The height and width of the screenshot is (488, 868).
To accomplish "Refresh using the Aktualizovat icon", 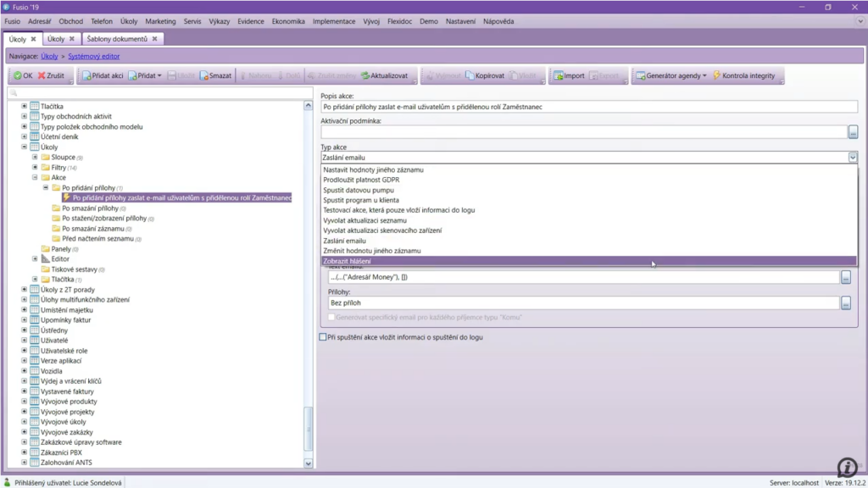I will [365, 75].
